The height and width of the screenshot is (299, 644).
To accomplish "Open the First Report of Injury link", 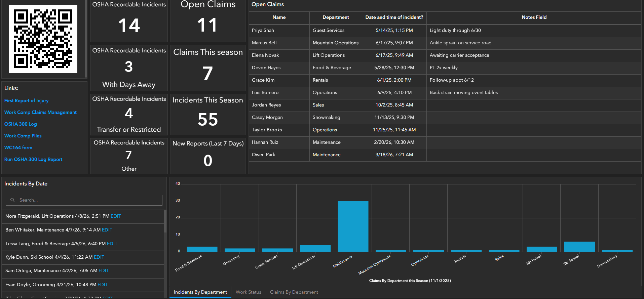I will [26, 100].
